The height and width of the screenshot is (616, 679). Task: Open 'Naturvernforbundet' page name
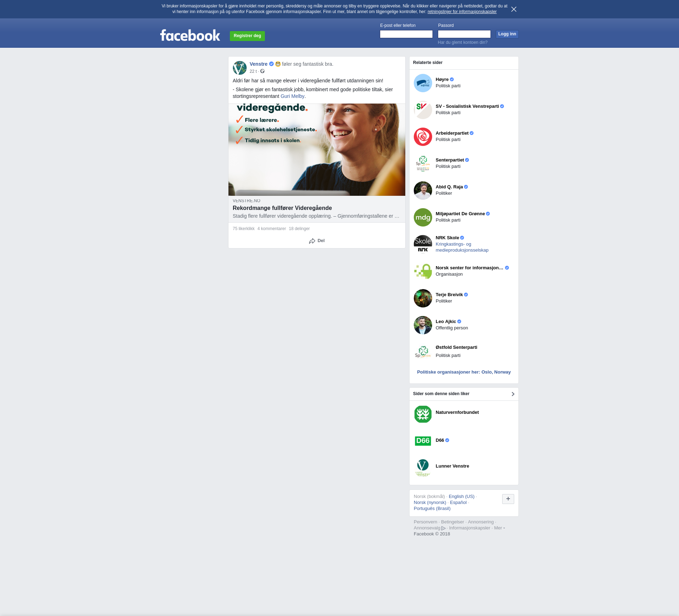click(x=457, y=412)
